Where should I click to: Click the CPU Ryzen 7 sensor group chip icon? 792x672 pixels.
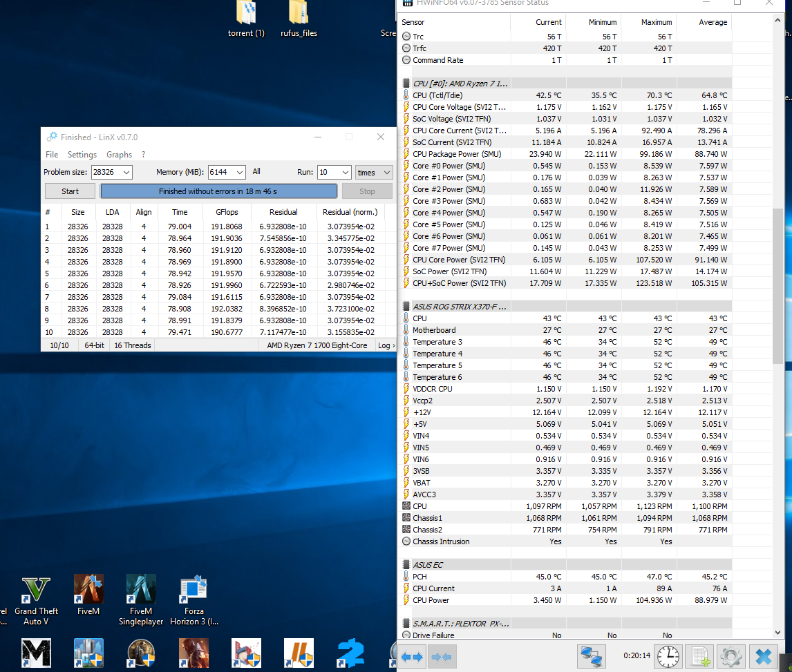[406, 84]
